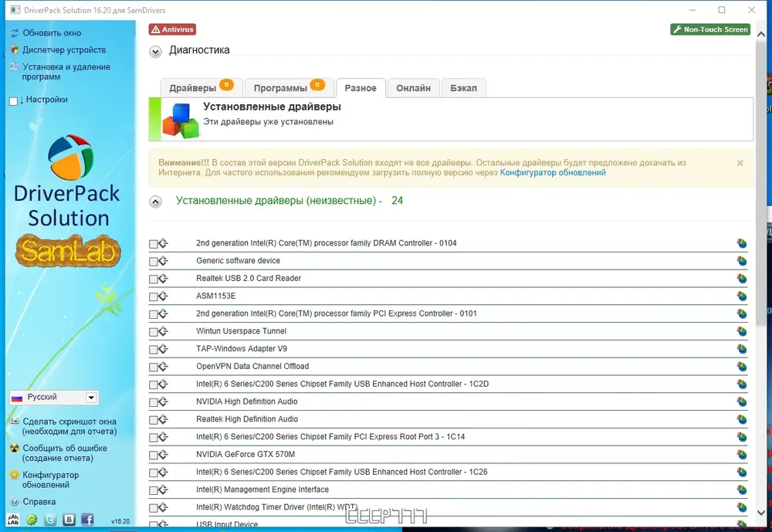Open the Twitter icon link
The height and width of the screenshot is (532, 772).
coord(50,519)
